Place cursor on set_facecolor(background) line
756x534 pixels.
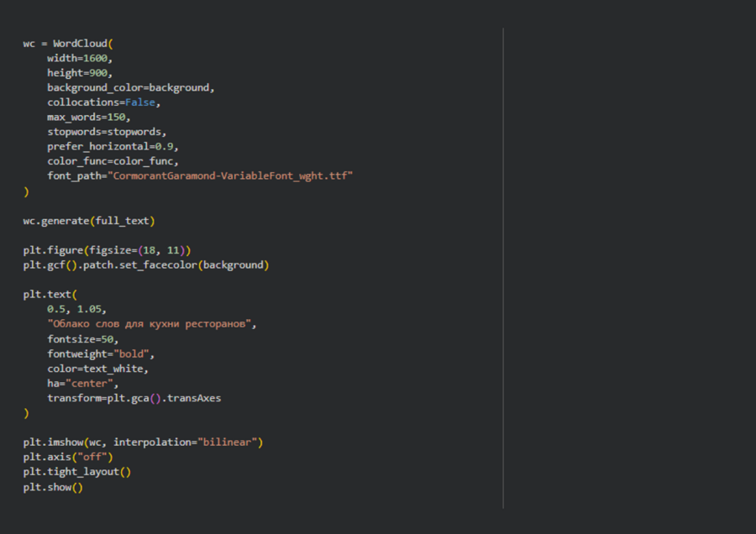point(146,265)
